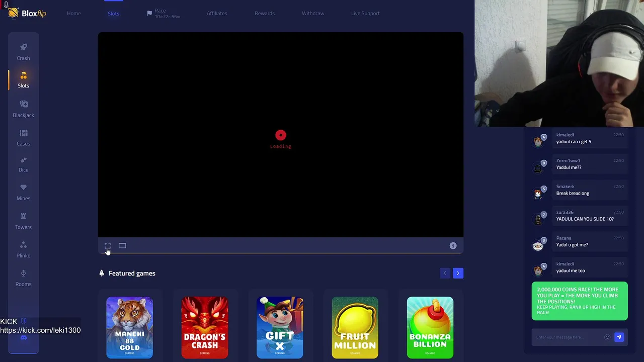Open Blackjack from the sidebar
This screenshot has height=362, width=644.
click(23, 109)
